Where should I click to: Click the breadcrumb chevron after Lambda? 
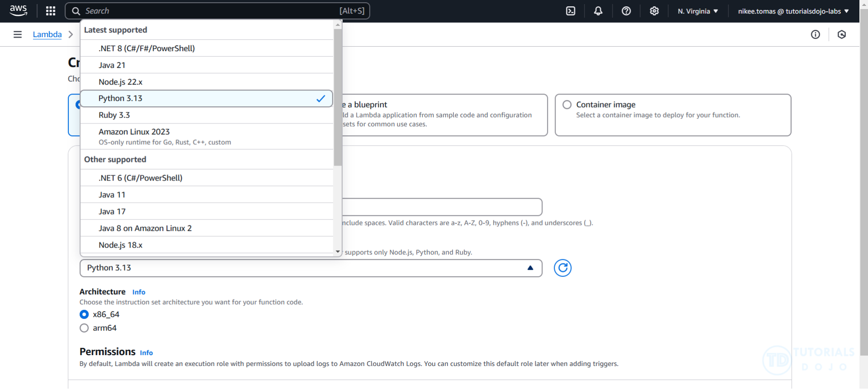71,34
